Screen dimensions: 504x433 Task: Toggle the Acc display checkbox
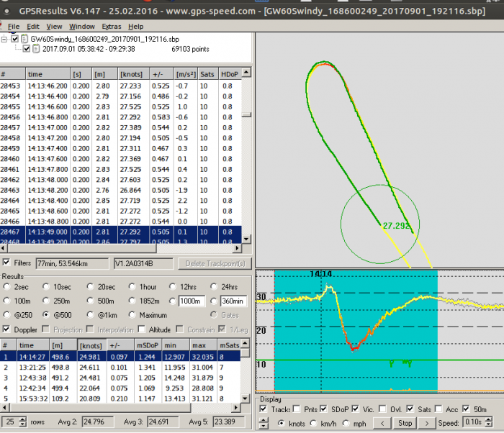[438, 409]
